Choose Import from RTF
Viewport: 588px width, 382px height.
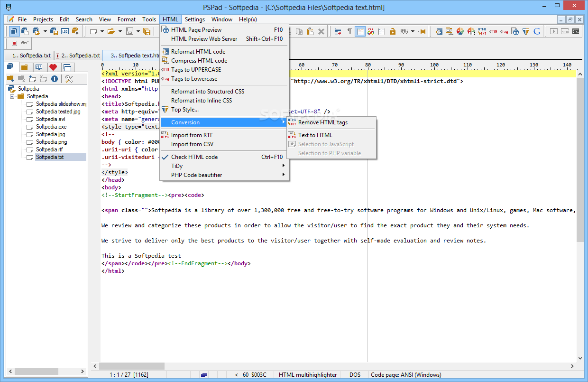point(224,135)
